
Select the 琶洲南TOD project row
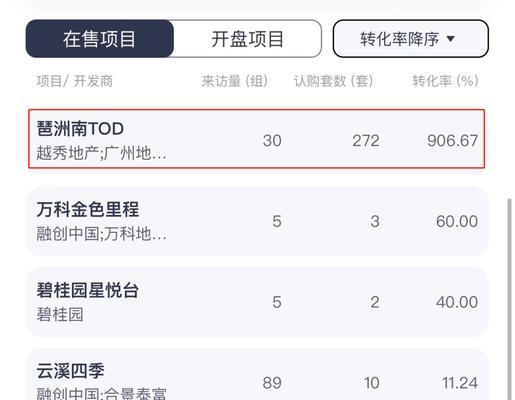(x=256, y=139)
